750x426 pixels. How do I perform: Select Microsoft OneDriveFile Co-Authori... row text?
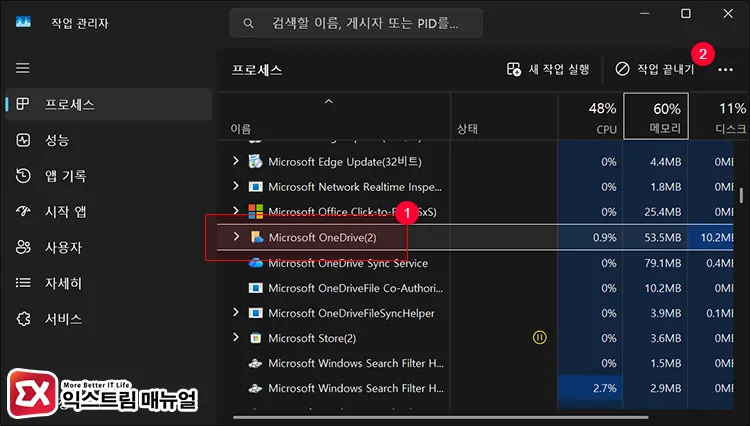point(355,288)
